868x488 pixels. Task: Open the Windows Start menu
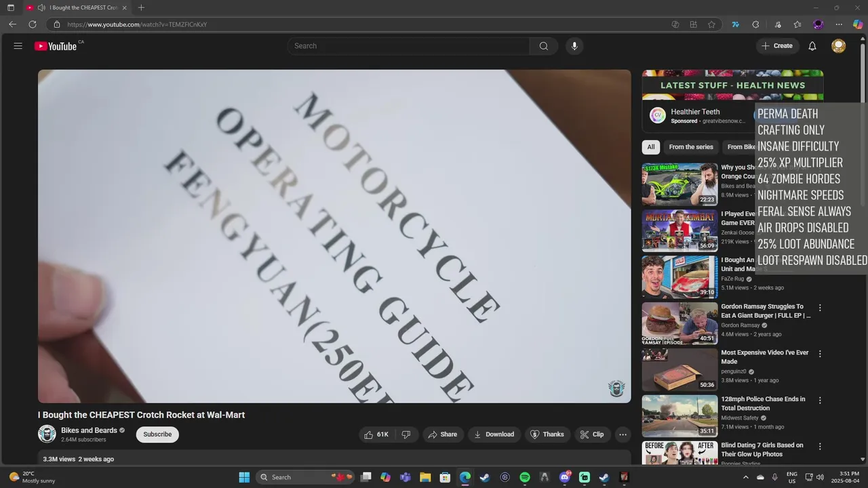pos(244,477)
